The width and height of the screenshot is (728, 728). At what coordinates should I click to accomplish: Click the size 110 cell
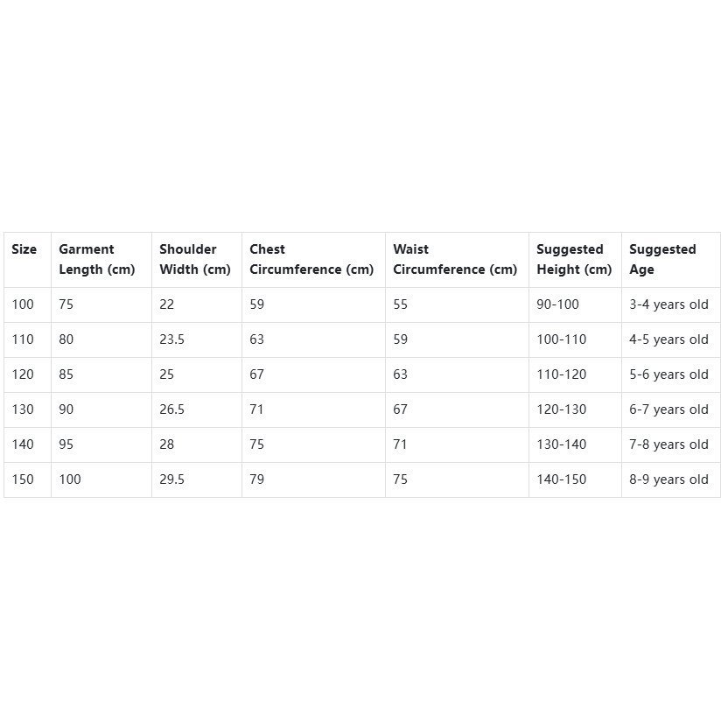coord(23,339)
